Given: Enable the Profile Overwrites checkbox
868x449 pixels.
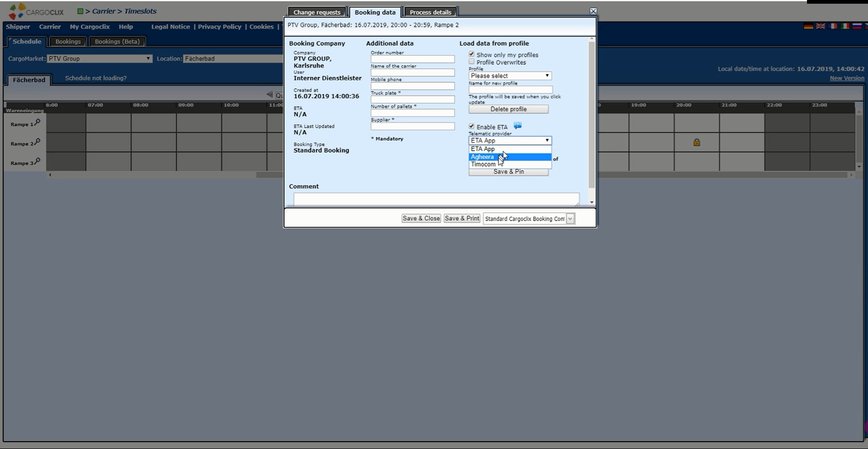Looking at the screenshot, I should click(471, 62).
